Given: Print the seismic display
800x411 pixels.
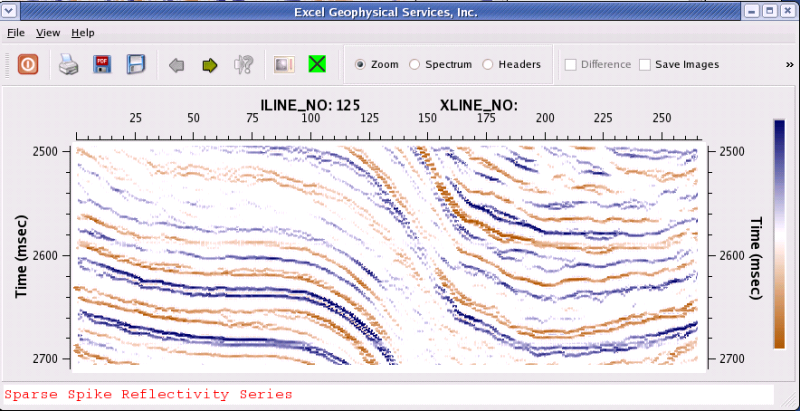Looking at the screenshot, I should 68,65.
